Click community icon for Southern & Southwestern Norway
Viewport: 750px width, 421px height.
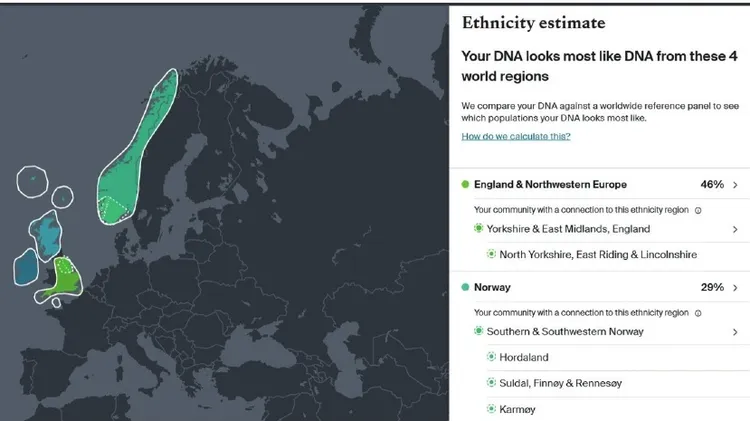(478, 331)
